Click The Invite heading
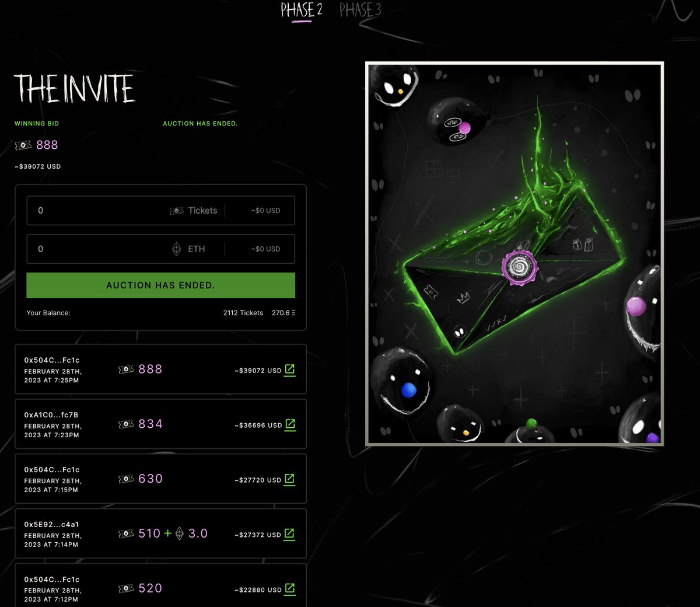The image size is (700, 607). 75,89
